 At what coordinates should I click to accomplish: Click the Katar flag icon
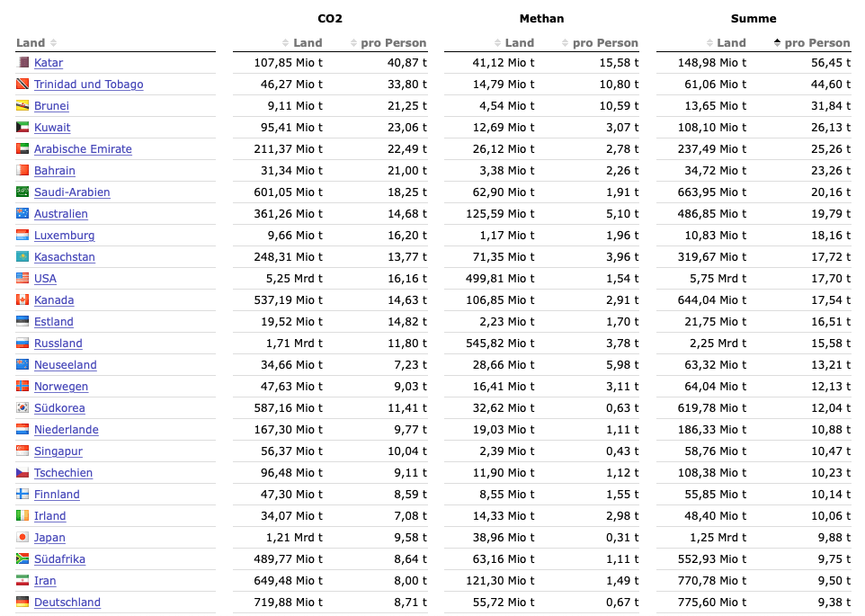(x=23, y=63)
